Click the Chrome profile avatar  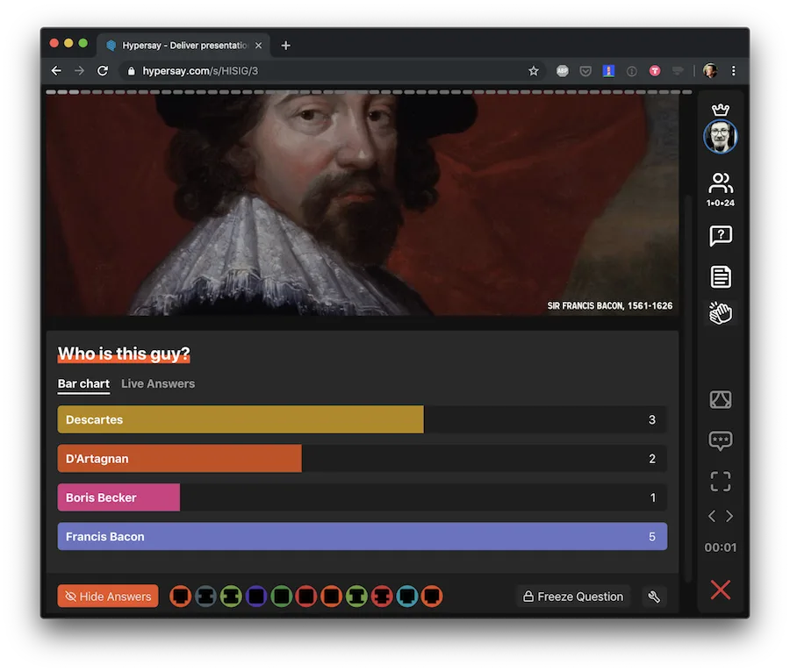click(x=710, y=71)
